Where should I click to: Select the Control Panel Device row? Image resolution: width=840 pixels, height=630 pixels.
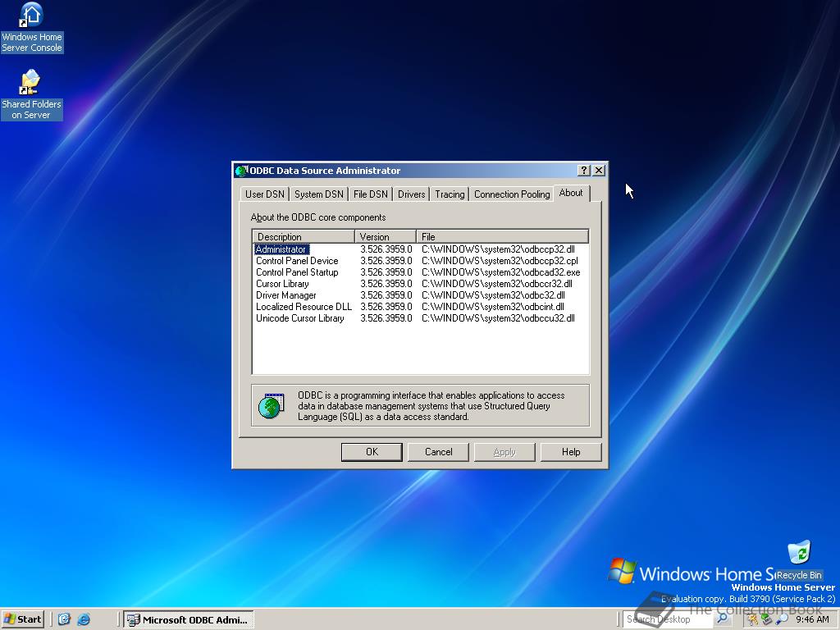pos(421,261)
